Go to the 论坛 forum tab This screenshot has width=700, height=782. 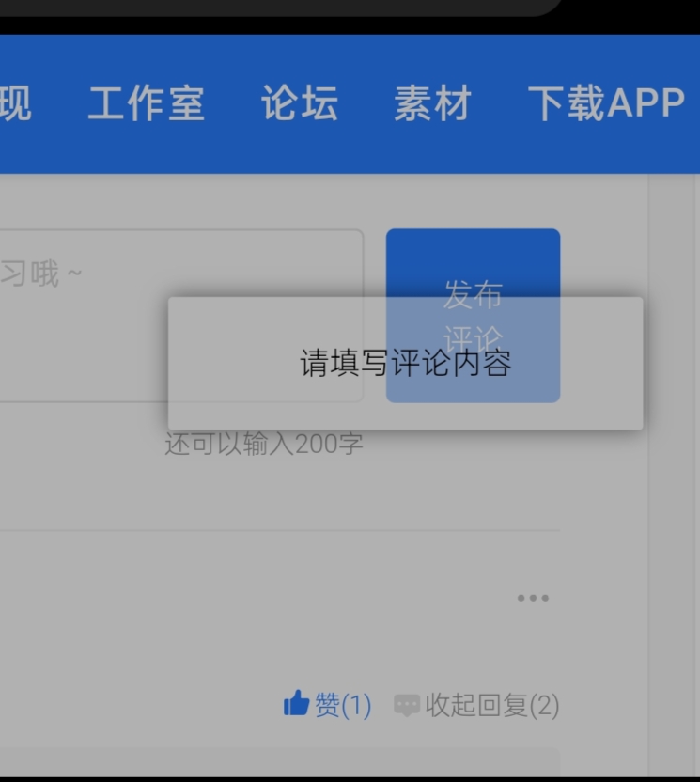coord(300,103)
